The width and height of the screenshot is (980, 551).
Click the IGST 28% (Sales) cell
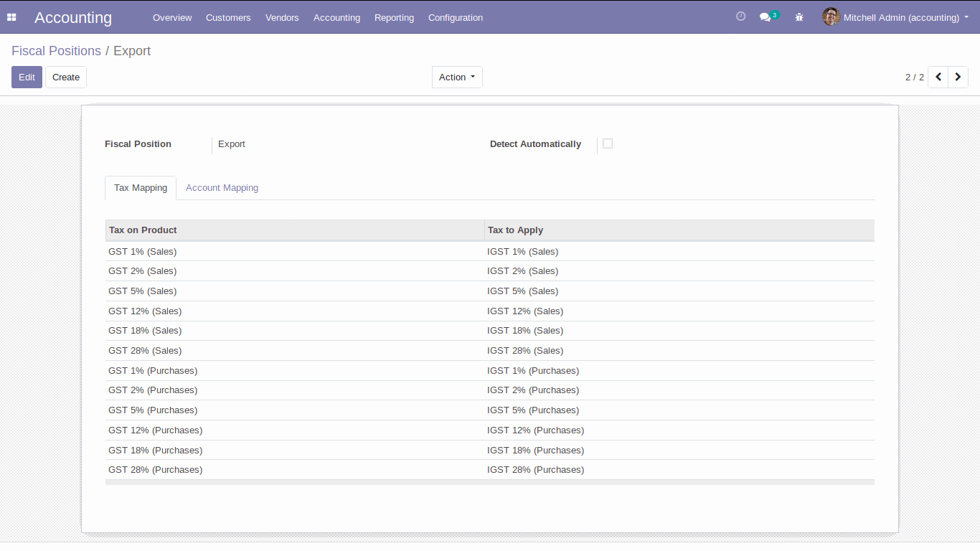click(679, 351)
